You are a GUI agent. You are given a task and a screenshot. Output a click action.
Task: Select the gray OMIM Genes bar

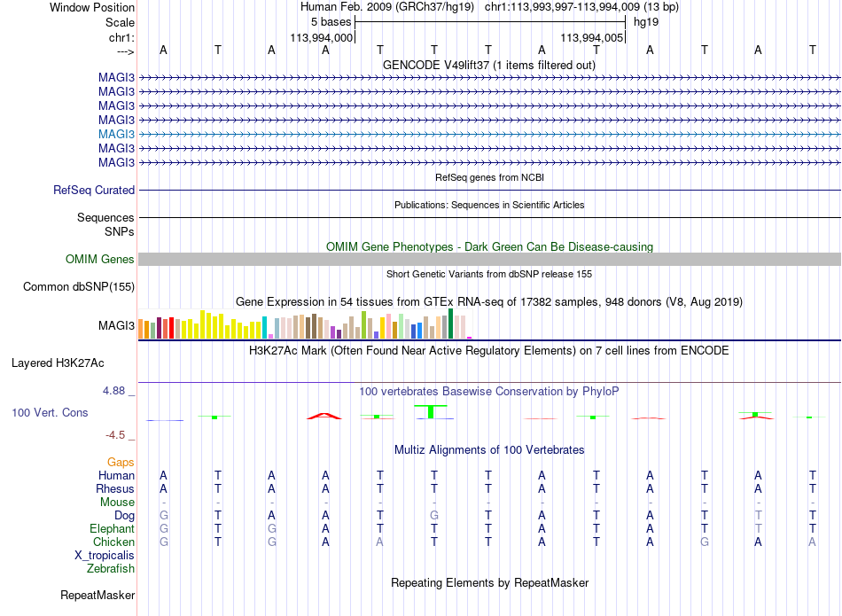[490, 259]
